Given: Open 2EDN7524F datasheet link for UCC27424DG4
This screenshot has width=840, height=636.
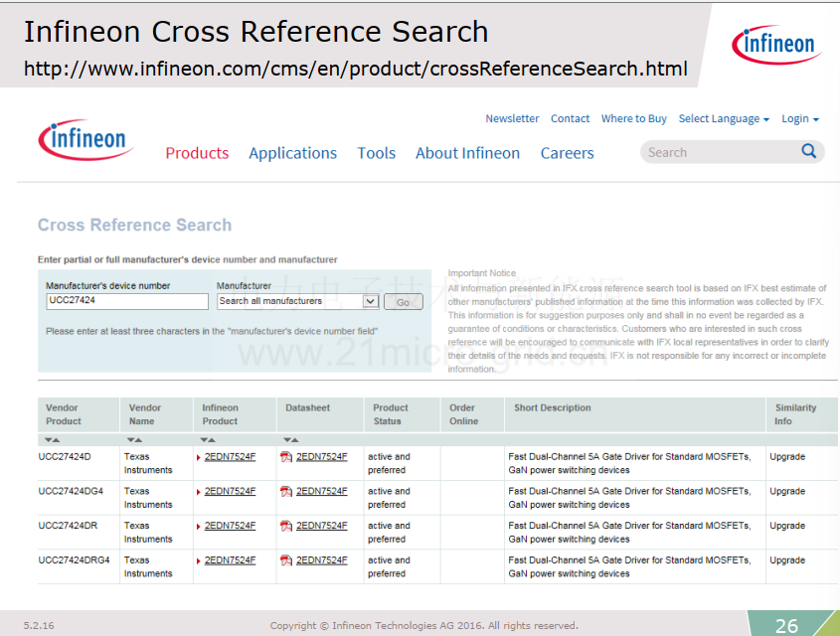Looking at the screenshot, I should [321, 491].
